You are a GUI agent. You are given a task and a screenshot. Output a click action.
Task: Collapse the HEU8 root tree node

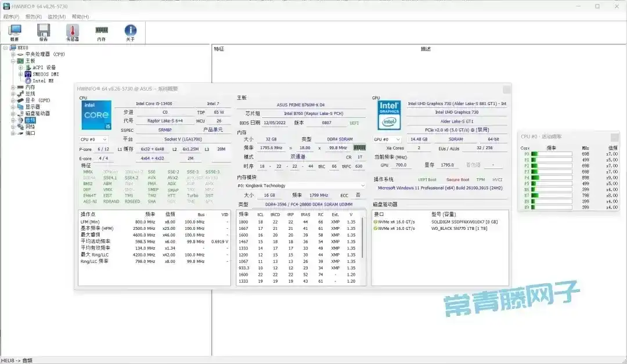click(6, 48)
